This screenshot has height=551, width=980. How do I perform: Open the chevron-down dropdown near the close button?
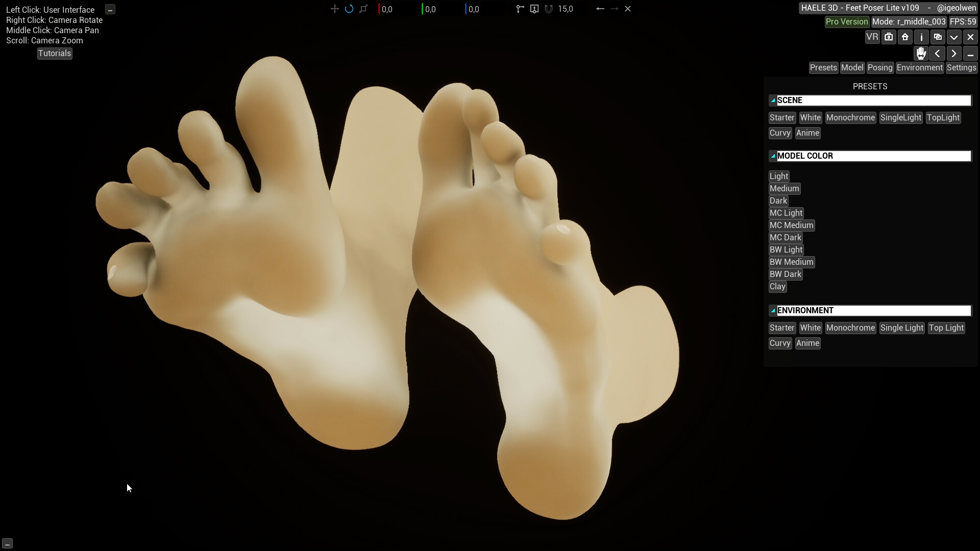[x=953, y=37]
